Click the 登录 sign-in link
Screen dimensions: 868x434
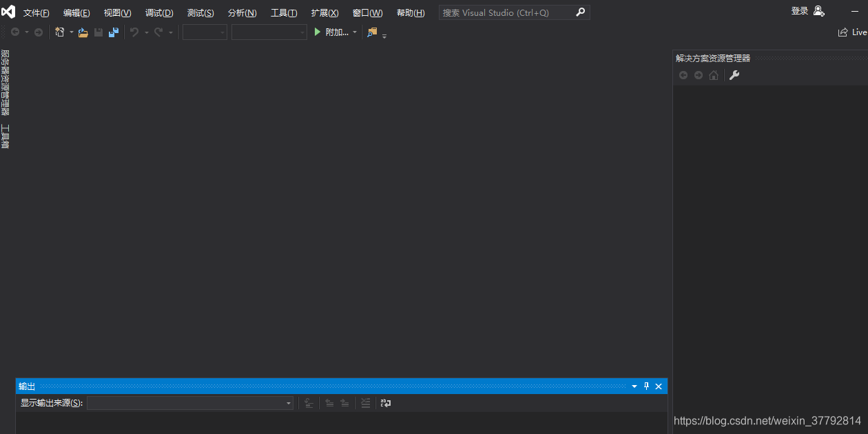click(x=800, y=11)
